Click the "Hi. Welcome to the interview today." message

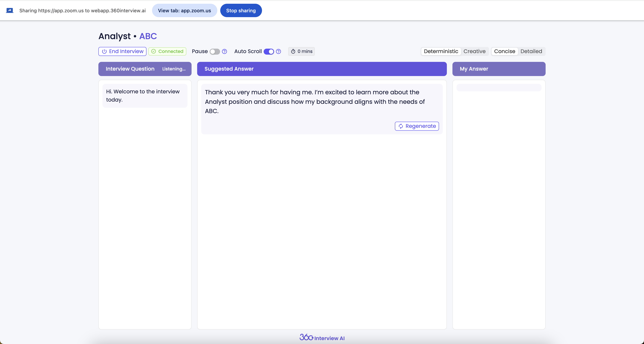pyautogui.click(x=145, y=95)
